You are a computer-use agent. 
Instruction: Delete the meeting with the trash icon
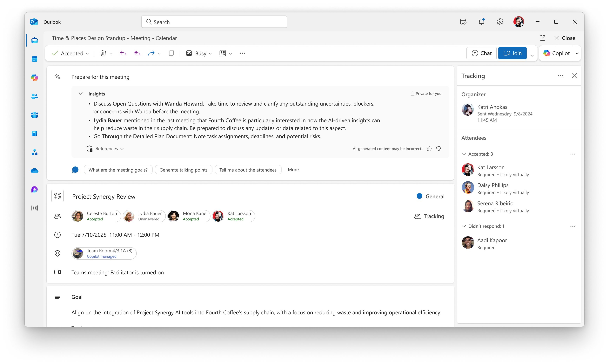[103, 53]
